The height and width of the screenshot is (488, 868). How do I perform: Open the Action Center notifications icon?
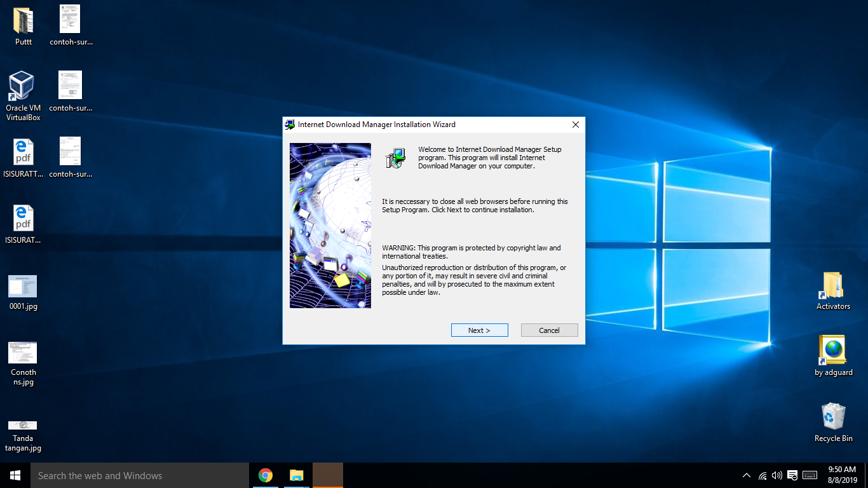(x=792, y=475)
